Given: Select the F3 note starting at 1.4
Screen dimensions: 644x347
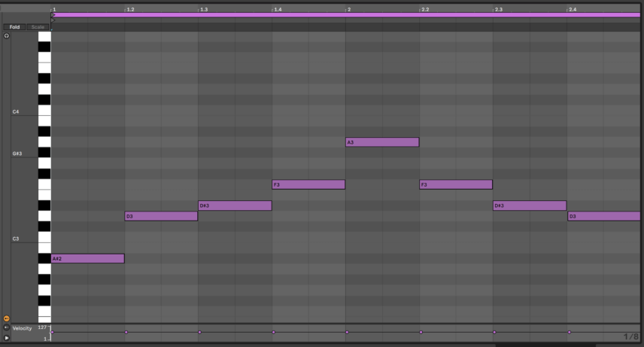Looking at the screenshot, I should pyautogui.click(x=308, y=184).
